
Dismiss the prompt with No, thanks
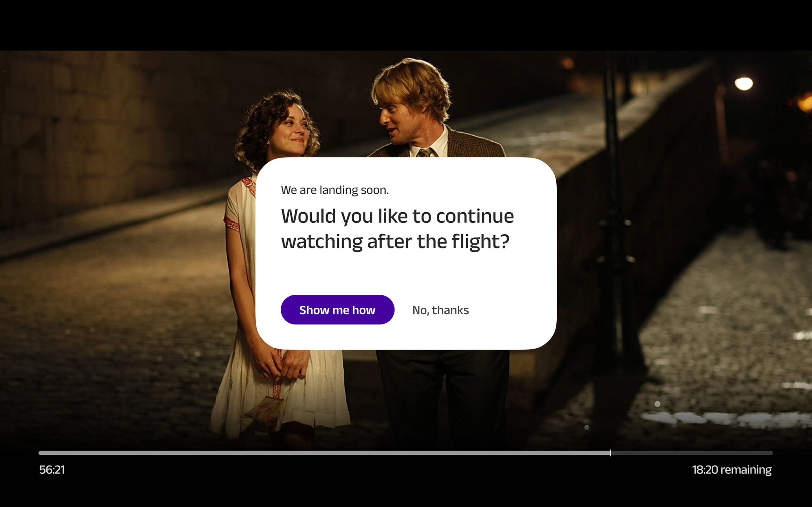tap(441, 310)
